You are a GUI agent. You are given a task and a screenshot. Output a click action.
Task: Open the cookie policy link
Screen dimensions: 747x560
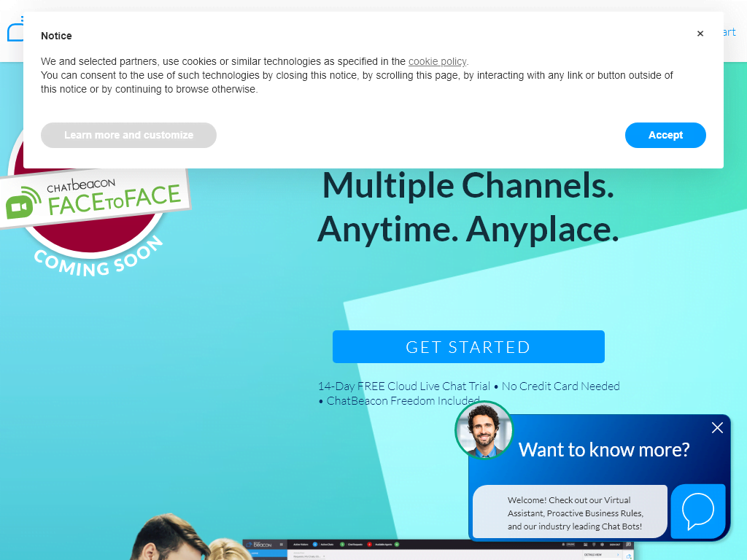(x=438, y=61)
